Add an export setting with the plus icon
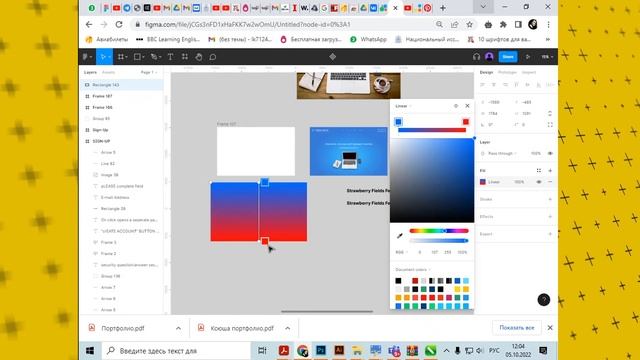The image size is (640, 360). click(550, 234)
